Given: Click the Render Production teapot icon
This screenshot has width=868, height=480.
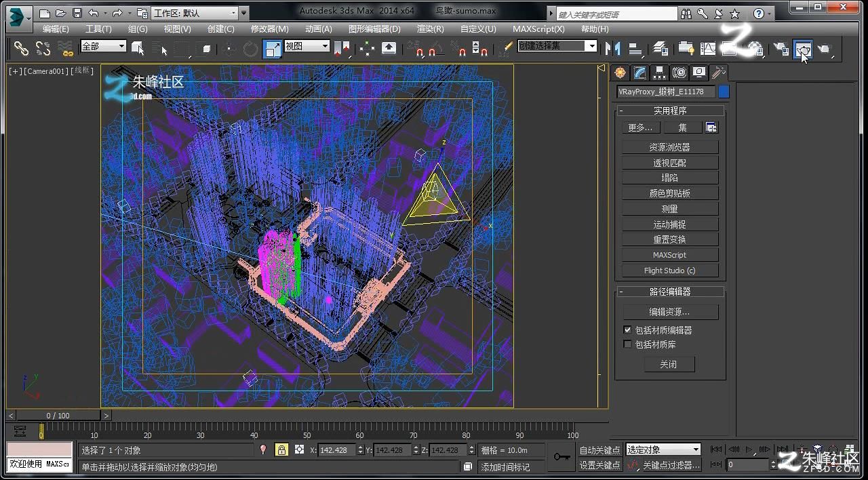Looking at the screenshot, I should click(824, 48).
